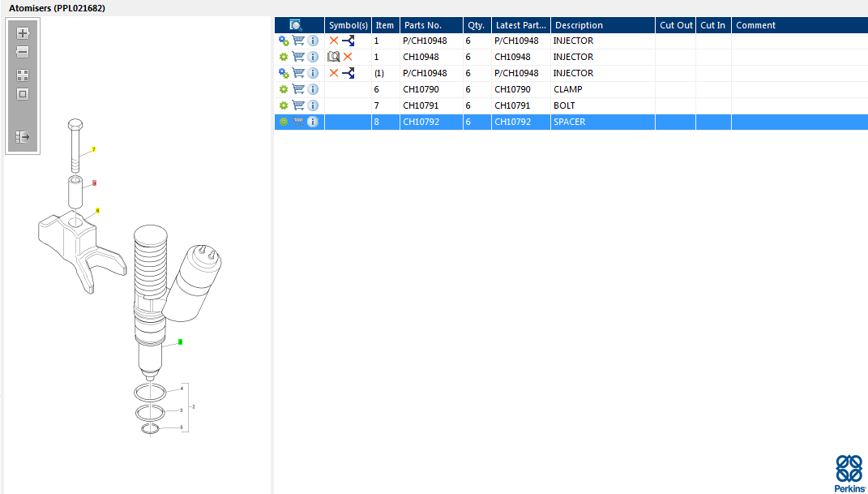The width and height of the screenshot is (868, 494).
Task: Open info for item (1) P/CH10948
Action: 313,73
